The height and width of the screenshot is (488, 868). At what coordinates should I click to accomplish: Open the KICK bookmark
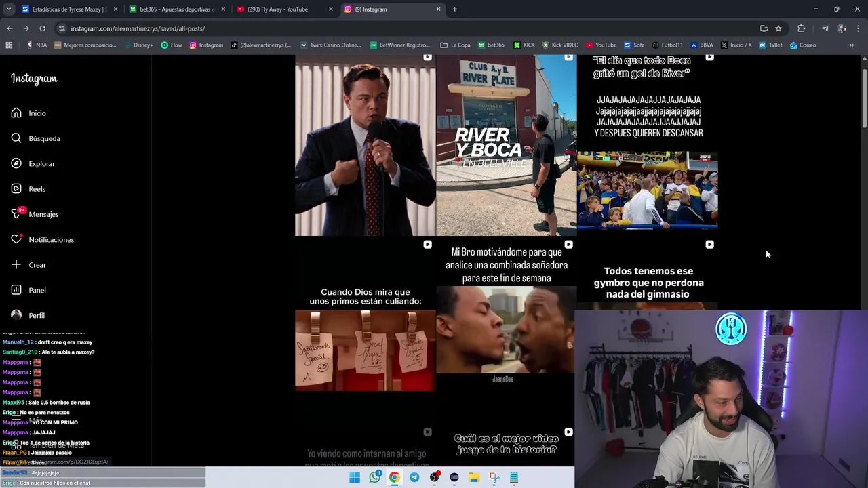pyautogui.click(x=524, y=45)
